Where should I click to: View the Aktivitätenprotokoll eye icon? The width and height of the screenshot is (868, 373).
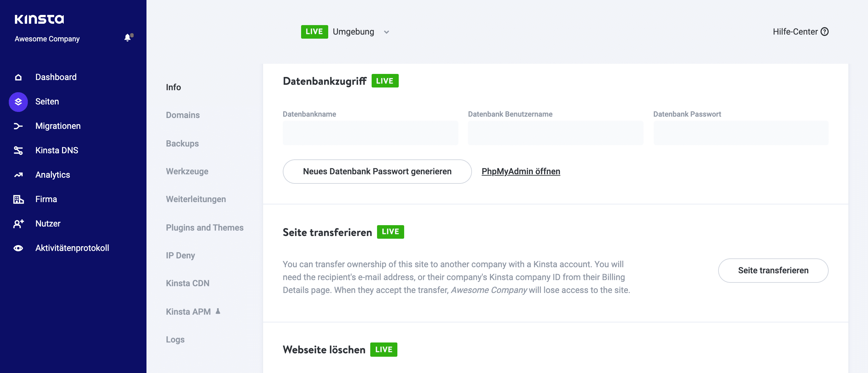[18, 248]
